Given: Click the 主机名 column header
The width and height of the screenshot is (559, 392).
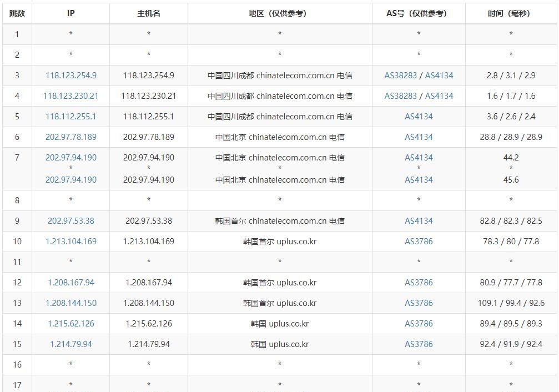Looking at the screenshot, I should point(149,13).
